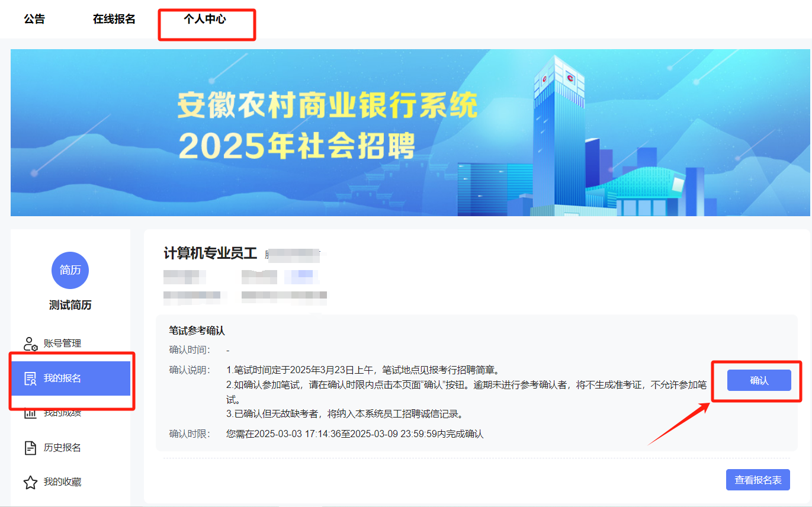Viewport: 812px width, 507px height.
Task: Click the circular 简历 avatar badge
Action: (70, 270)
